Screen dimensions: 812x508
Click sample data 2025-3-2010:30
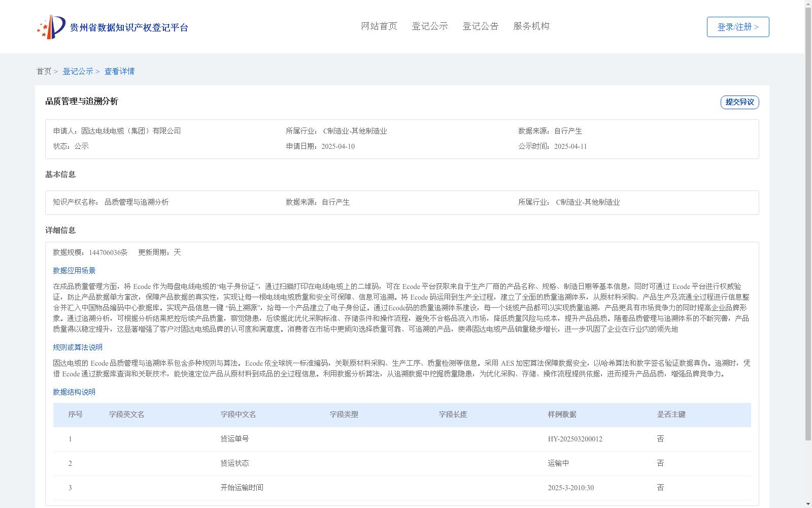point(571,488)
